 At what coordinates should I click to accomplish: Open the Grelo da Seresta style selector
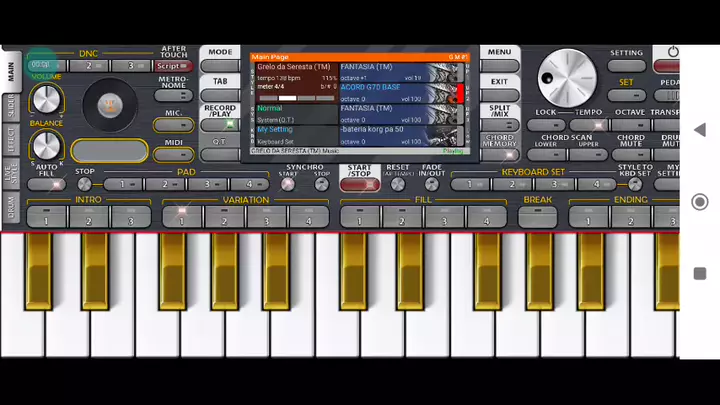pyautogui.click(x=295, y=67)
